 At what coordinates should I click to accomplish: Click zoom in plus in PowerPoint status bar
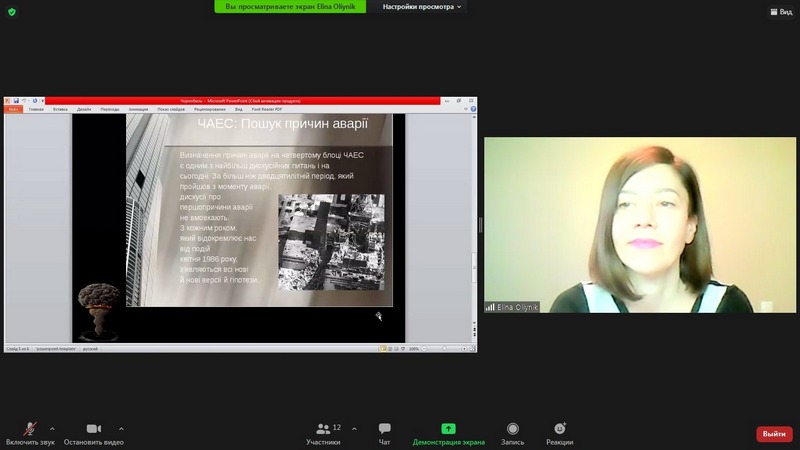[x=464, y=348]
